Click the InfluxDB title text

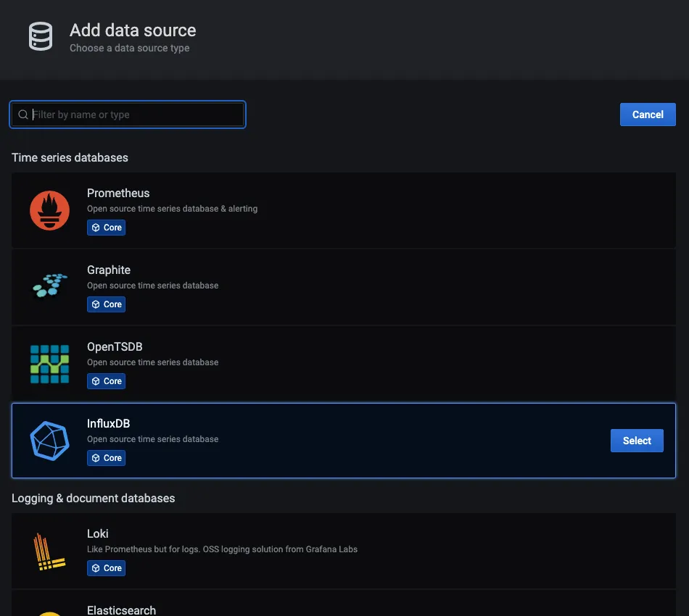pos(109,424)
